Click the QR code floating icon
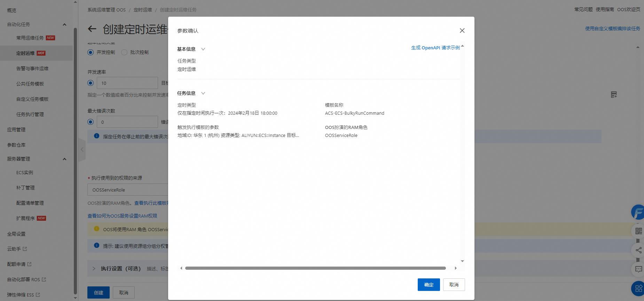Screen dimensions: 644x301 point(638,231)
